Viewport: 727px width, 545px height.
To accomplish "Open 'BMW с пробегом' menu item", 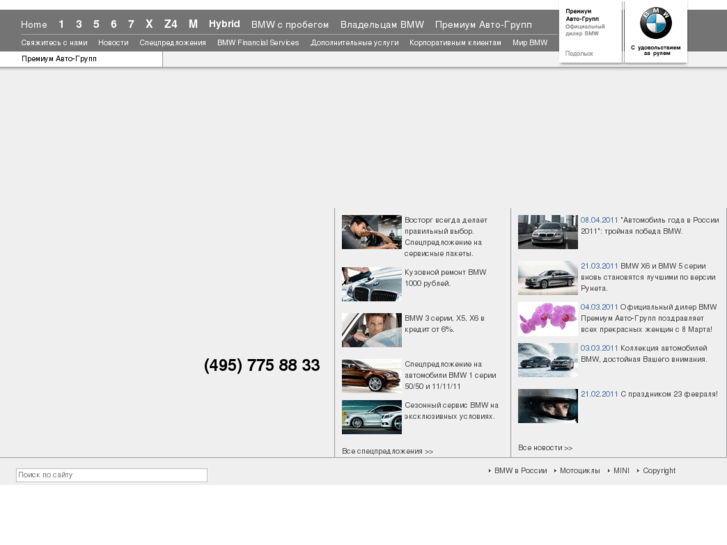I will 290,25.
